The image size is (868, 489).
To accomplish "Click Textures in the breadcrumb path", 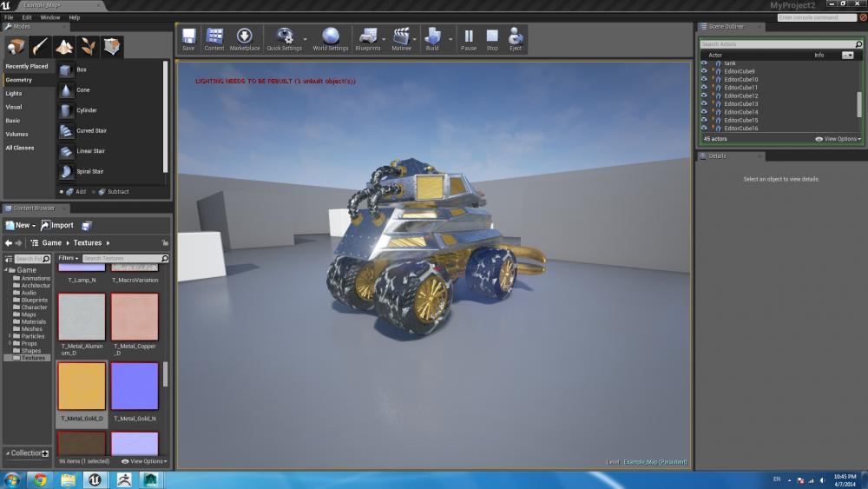I will [x=88, y=243].
